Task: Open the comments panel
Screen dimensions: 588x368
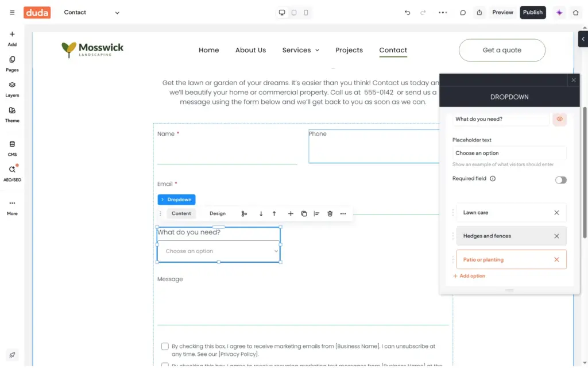Action: click(x=463, y=13)
